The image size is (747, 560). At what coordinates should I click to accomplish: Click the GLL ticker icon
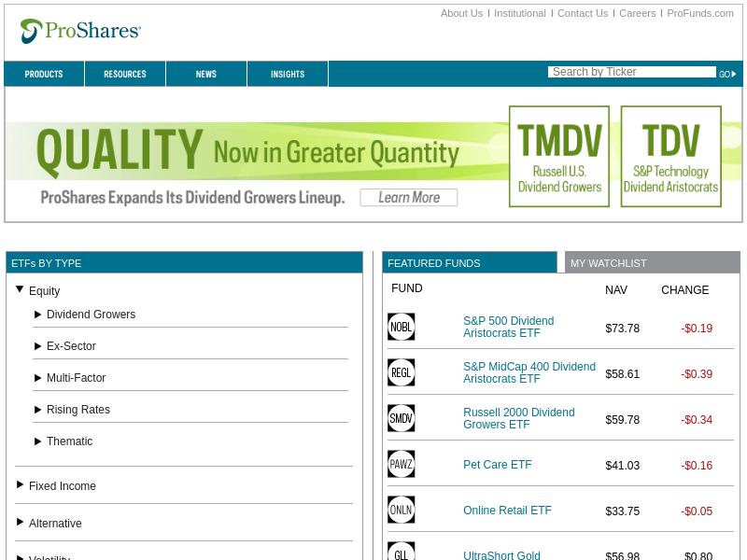point(402,552)
